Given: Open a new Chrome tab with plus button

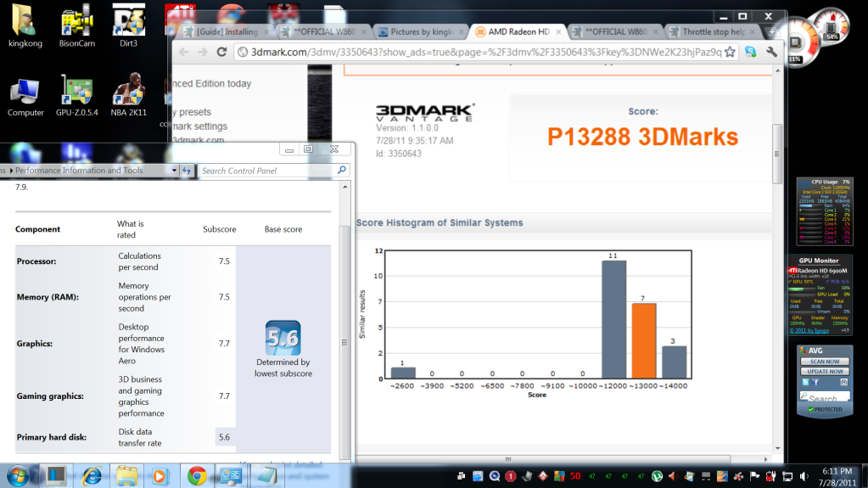Looking at the screenshot, I should (771, 32).
